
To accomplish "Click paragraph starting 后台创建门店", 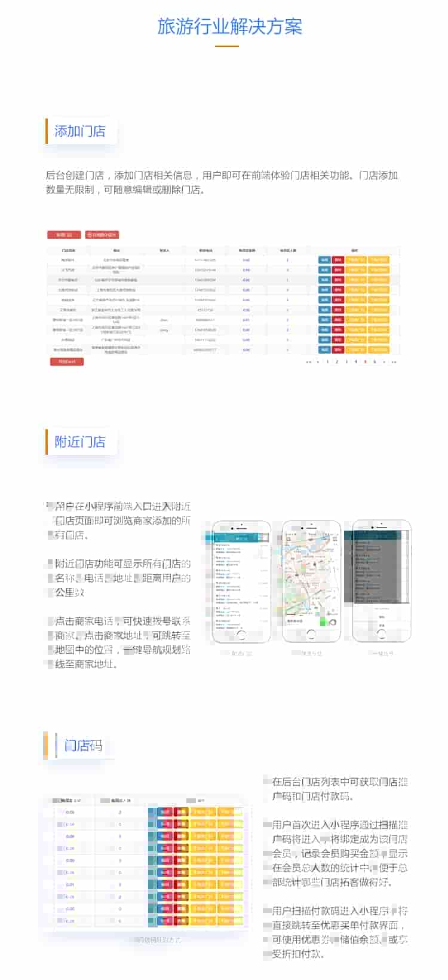I will pos(222,183).
